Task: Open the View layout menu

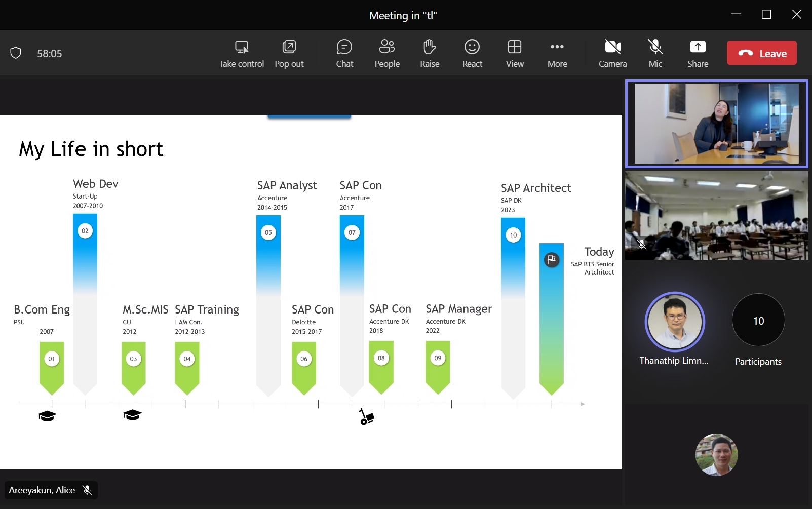Action: point(515,53)
